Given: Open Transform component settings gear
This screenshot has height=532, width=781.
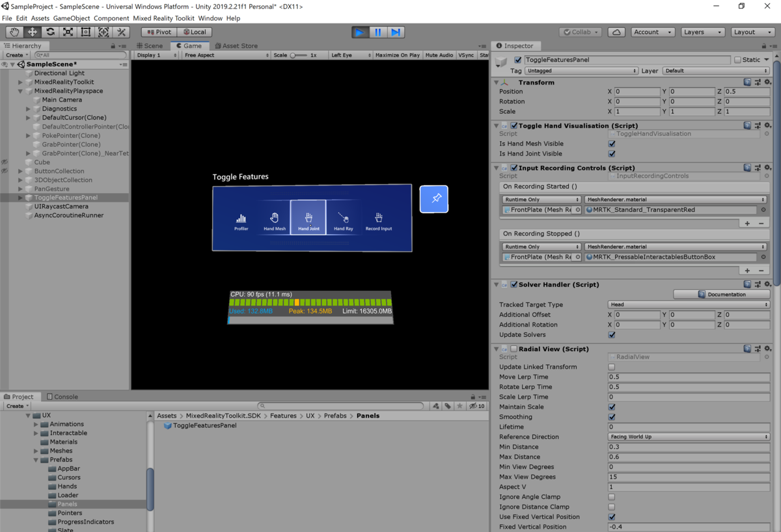Looking at the screenshot, I should 767,83.
